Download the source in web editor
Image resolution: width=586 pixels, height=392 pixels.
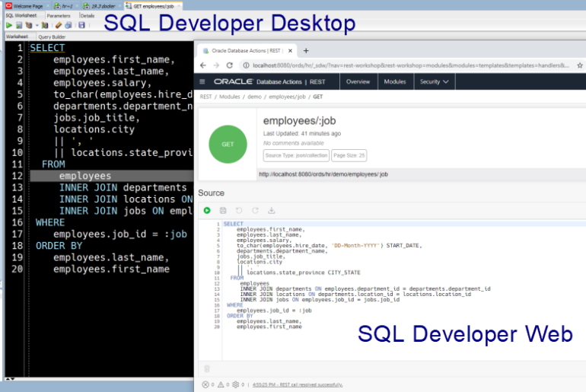(272, 210)
